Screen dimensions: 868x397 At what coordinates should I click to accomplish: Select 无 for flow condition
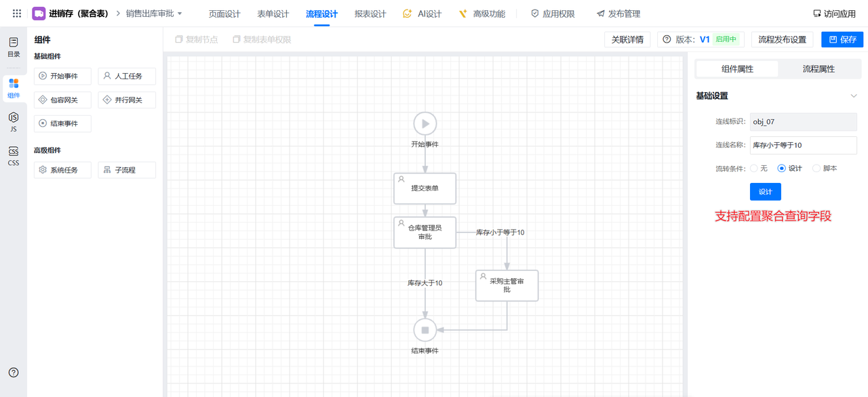(754, 168)
